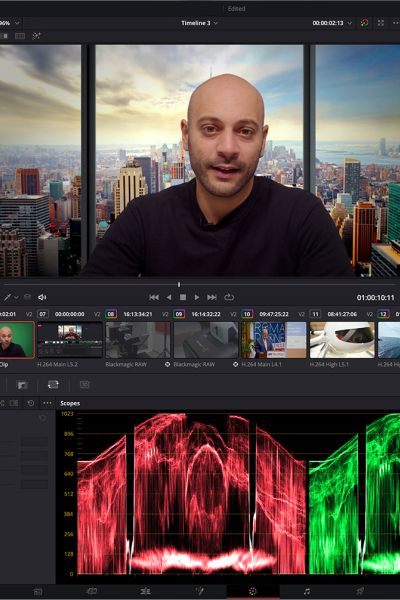The width and height of the screenshot is (400, 600).
Task: Enable the magic wand highlight tool
Action: coord(36,36)
